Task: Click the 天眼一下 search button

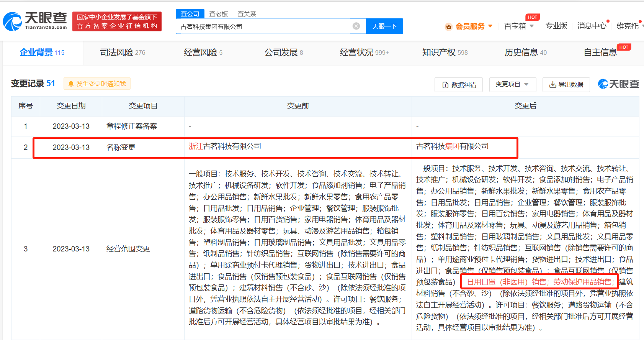Action: pyautogui.click(x=384, y=26)
